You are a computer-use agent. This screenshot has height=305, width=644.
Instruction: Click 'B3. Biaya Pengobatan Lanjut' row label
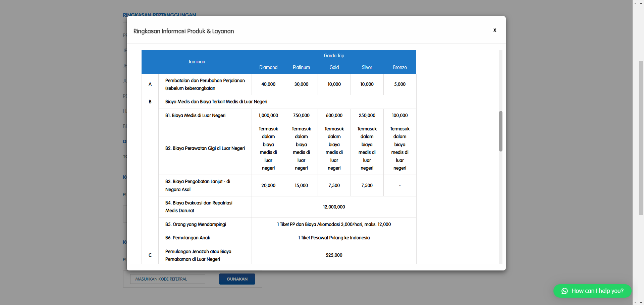198,185
